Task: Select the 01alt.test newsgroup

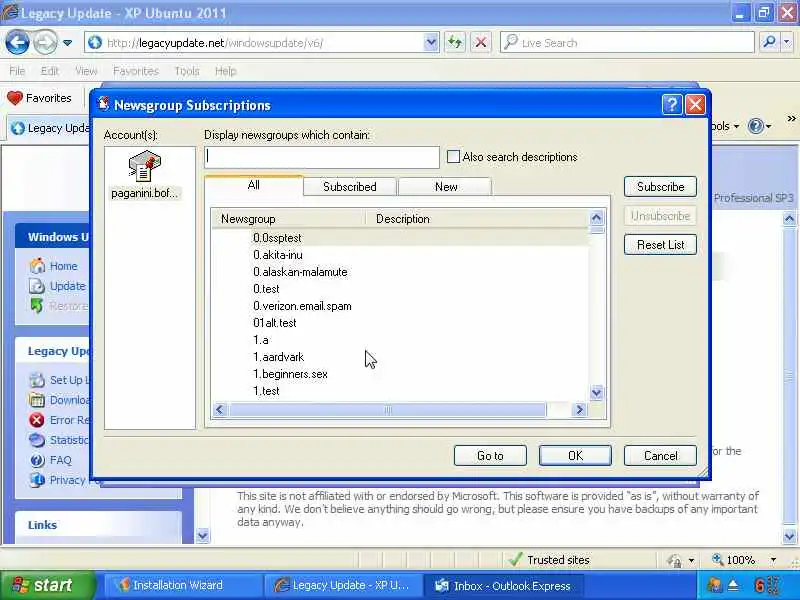Action: tap(274, 323)
